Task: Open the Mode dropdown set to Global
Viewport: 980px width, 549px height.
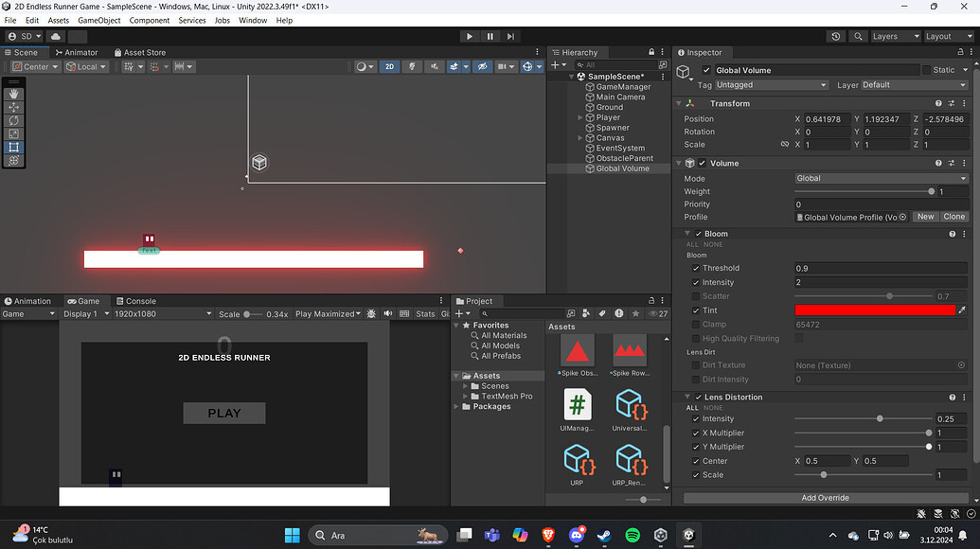Action: tap(881, 177)
